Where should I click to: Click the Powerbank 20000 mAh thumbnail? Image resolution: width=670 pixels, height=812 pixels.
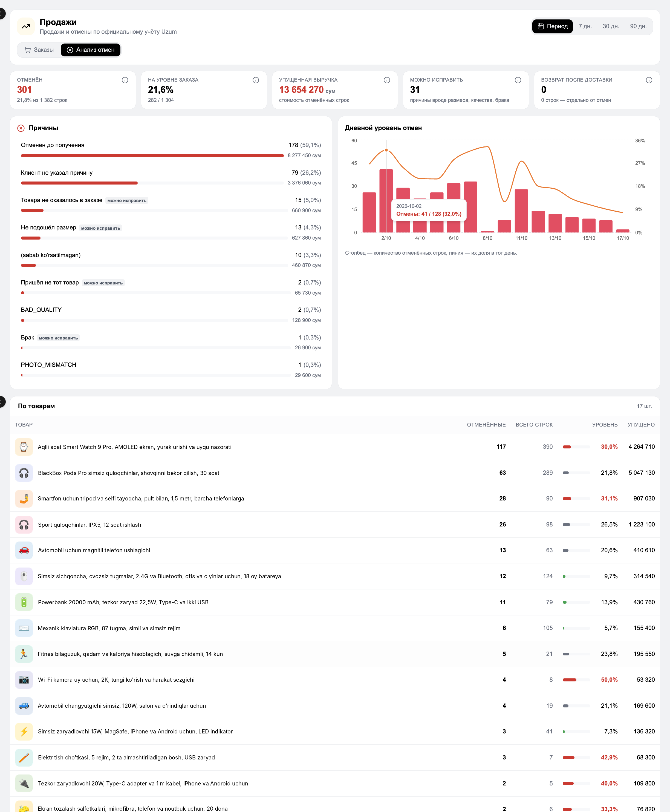(24, 602)
